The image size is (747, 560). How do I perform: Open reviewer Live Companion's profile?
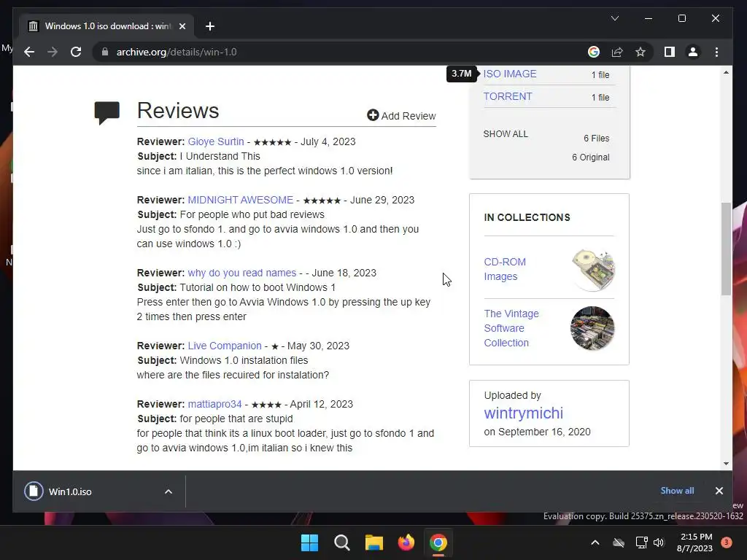click(x=225, y=346)
